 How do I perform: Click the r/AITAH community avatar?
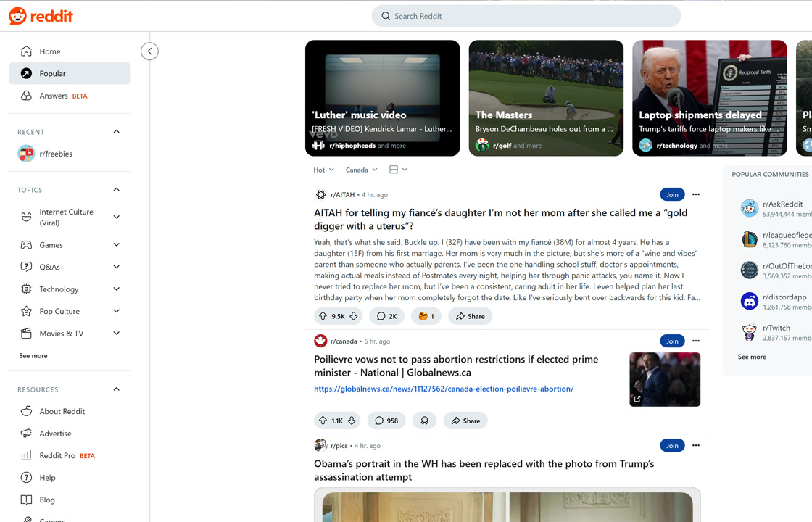point(320,195)
